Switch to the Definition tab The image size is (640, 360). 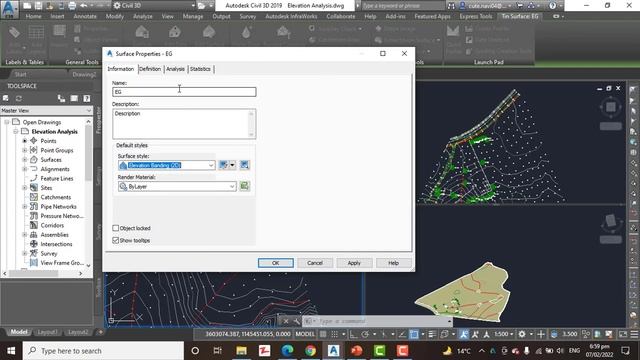150,69
